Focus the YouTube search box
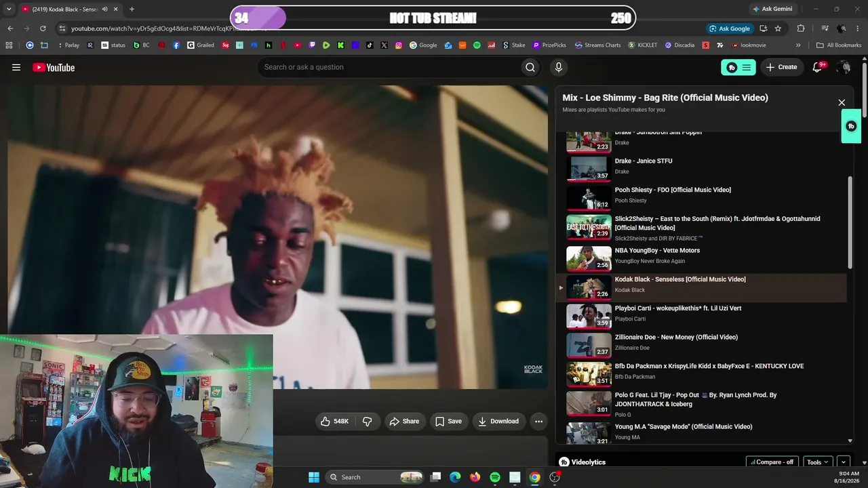This screenshot has width=868, height=488. coord(389,67)
